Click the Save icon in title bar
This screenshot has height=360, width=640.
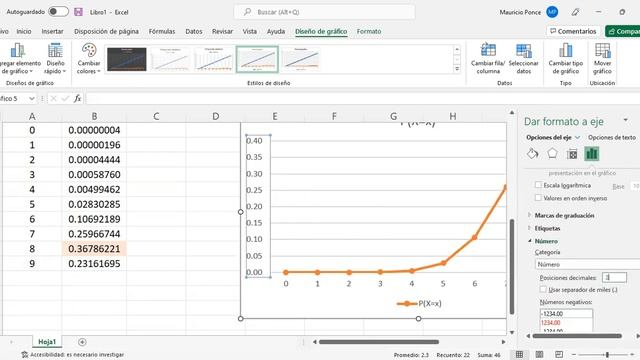tap(78, 12)
